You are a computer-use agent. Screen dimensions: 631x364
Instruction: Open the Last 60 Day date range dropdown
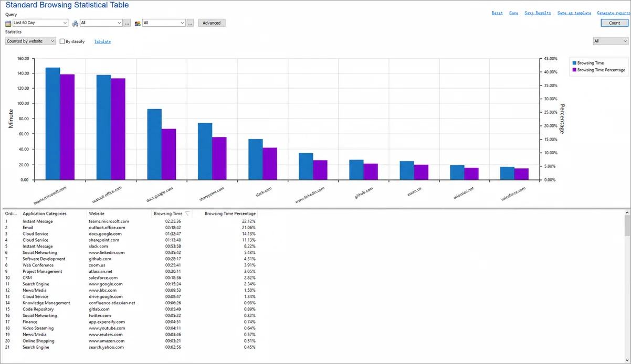coord(40,23)
